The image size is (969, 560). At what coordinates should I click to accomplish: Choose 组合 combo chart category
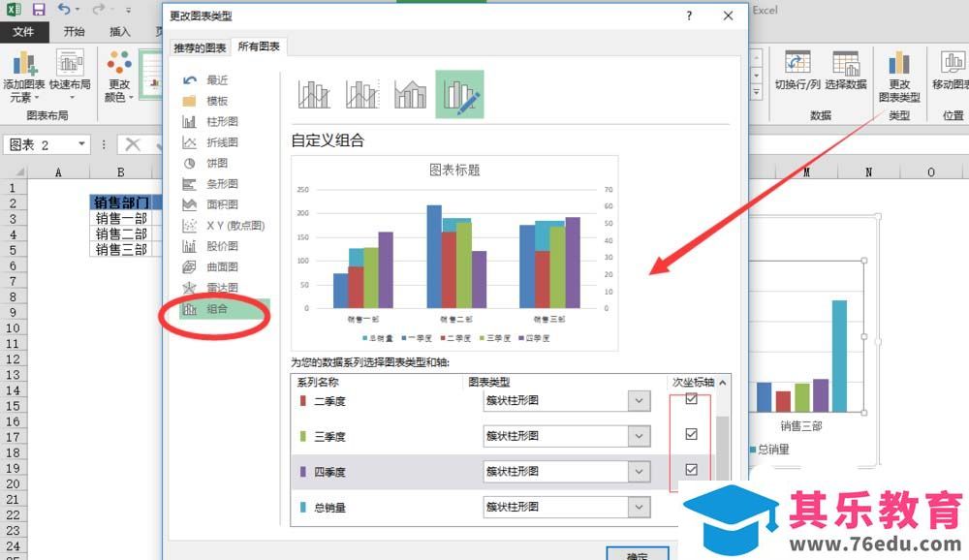(225, 309)
